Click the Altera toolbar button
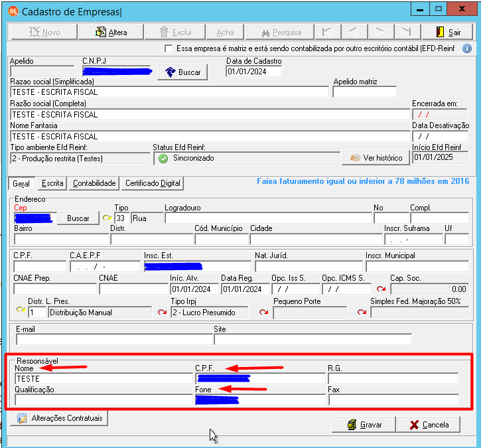The height and width of the screenshot is (448, 481). coord(111,32)
